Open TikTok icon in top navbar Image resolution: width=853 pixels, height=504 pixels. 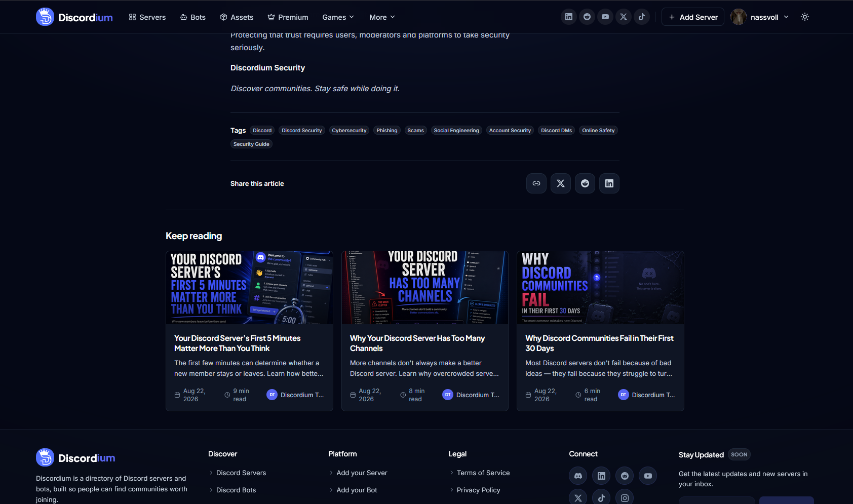[642, 17]
